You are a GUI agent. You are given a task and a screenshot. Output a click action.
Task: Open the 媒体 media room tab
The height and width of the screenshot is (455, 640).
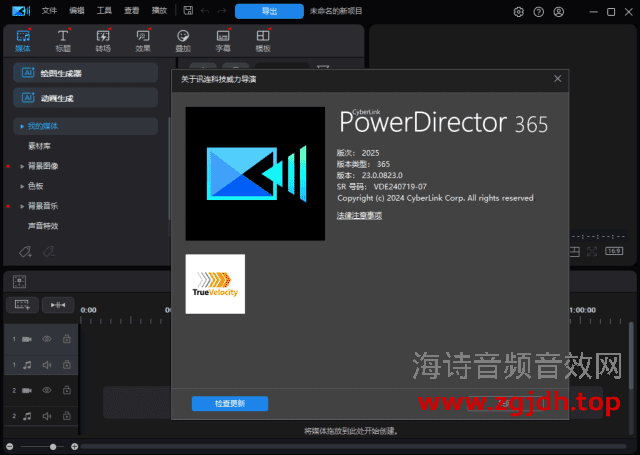23,41
